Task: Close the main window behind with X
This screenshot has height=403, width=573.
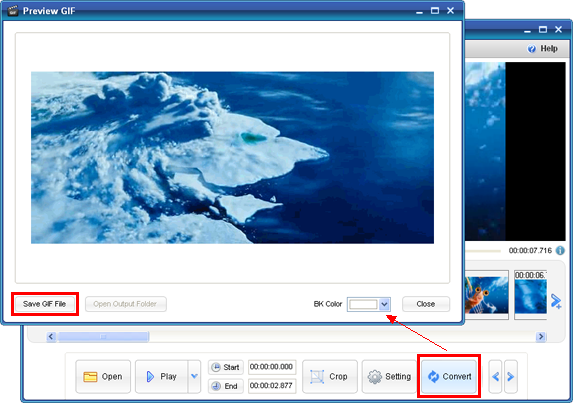Action: tap(558, 29)
